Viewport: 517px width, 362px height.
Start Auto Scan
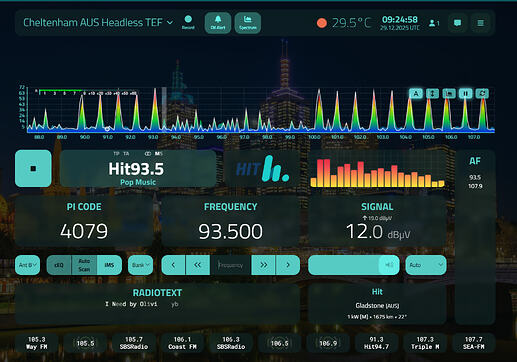[84, 265]
